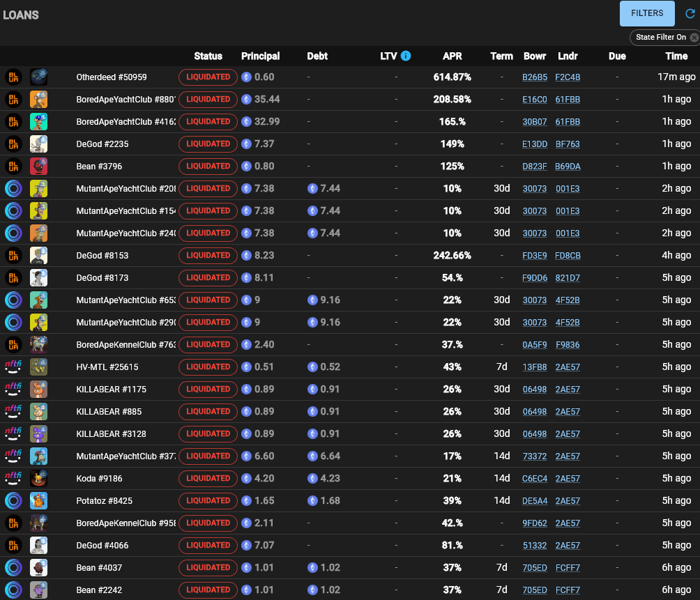This screenshot has height=600, width=700.
Task: Click the NFTfi icon for Koda #9186
Action: (13, 478)
